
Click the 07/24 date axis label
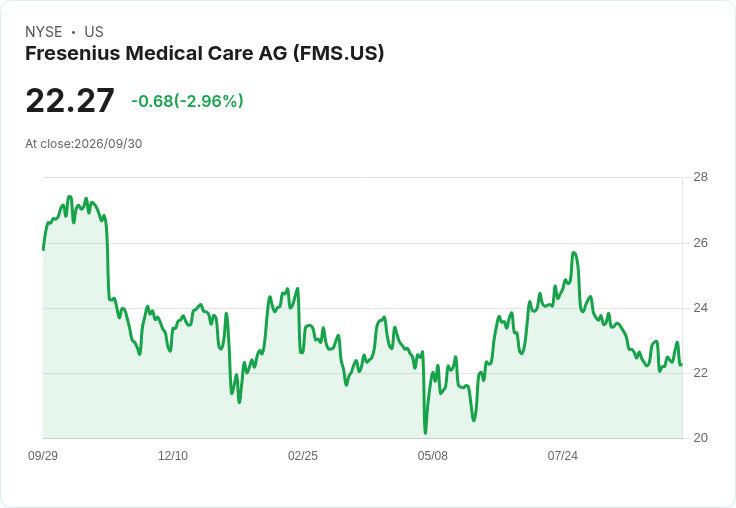point(562,455)
